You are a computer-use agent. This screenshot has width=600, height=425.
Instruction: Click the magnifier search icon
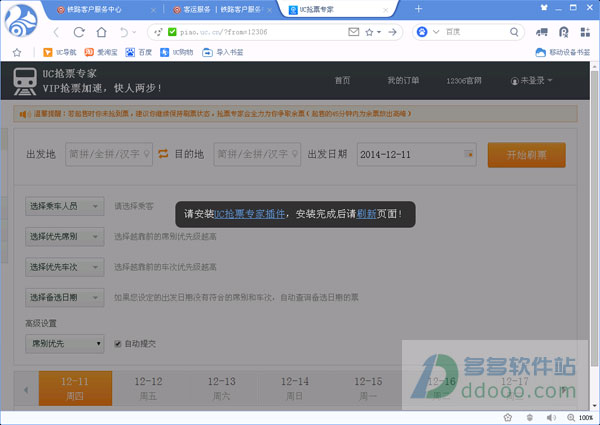click(x=514, y=32)
